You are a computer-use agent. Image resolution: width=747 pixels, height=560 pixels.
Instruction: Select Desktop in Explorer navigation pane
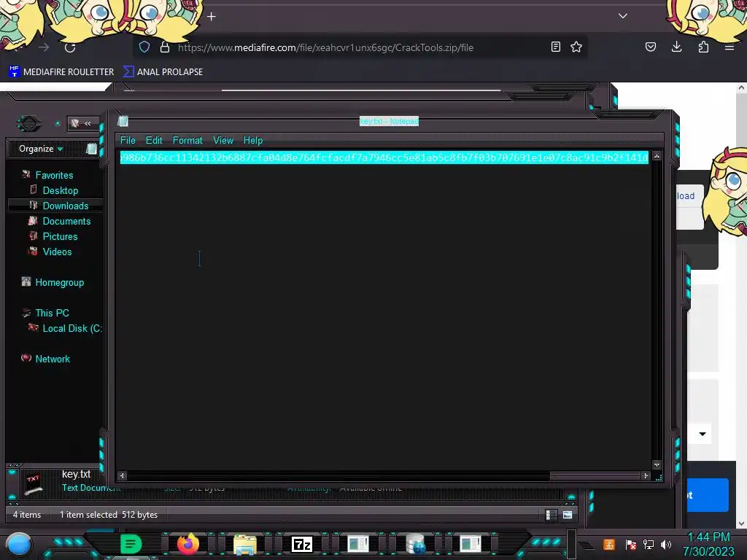60,190
